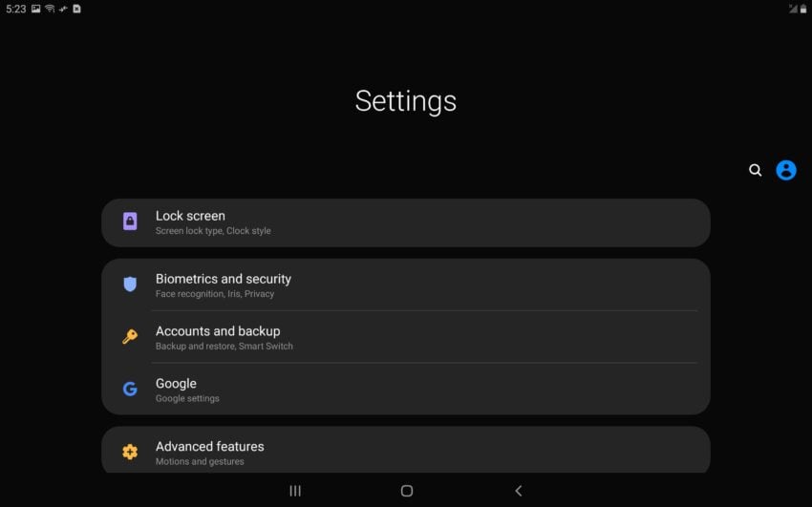The width and height of the screenshot is (812, 507).
Task: Open Accounts and backup settings
Action: pos(406,337)
